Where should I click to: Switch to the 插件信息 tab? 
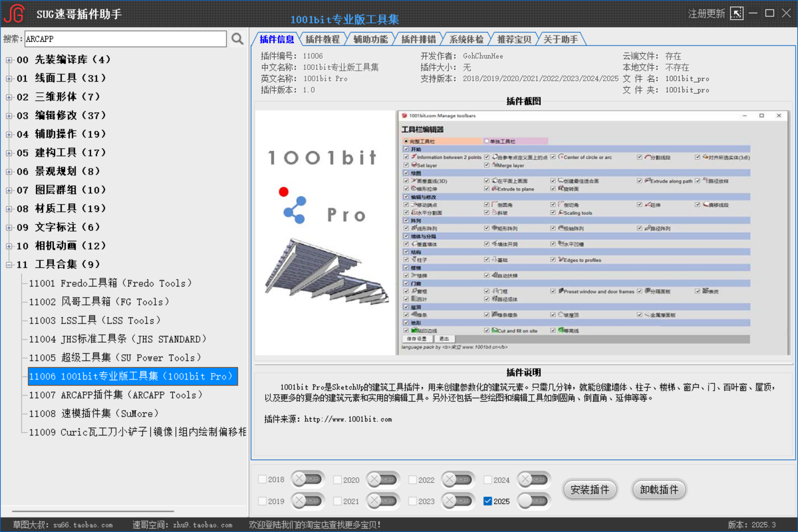coord(277,39)
